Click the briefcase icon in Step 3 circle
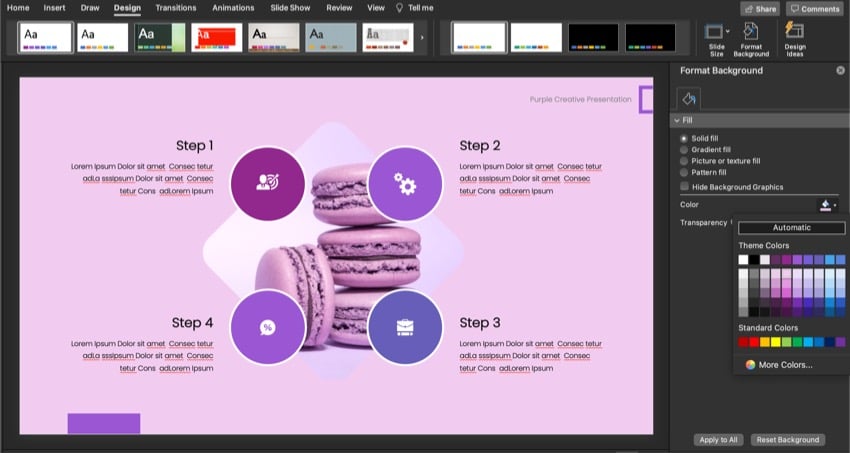Image resolution: width=850 pixels, height=453 pixels. point(405,327)
